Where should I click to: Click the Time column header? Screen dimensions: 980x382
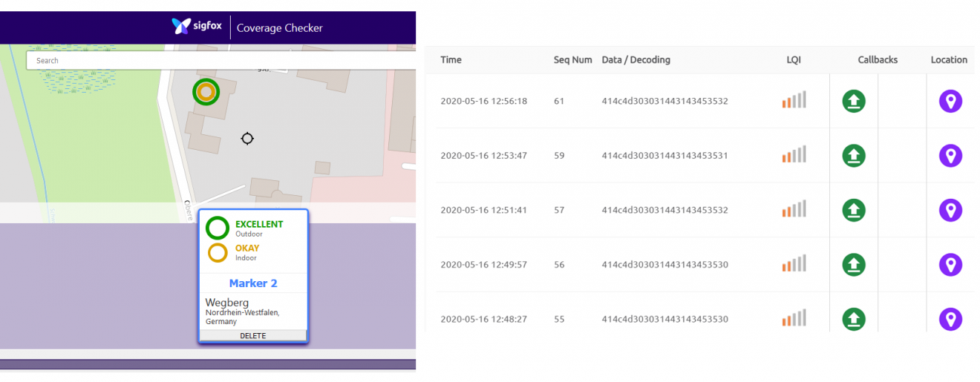point(451,60)
